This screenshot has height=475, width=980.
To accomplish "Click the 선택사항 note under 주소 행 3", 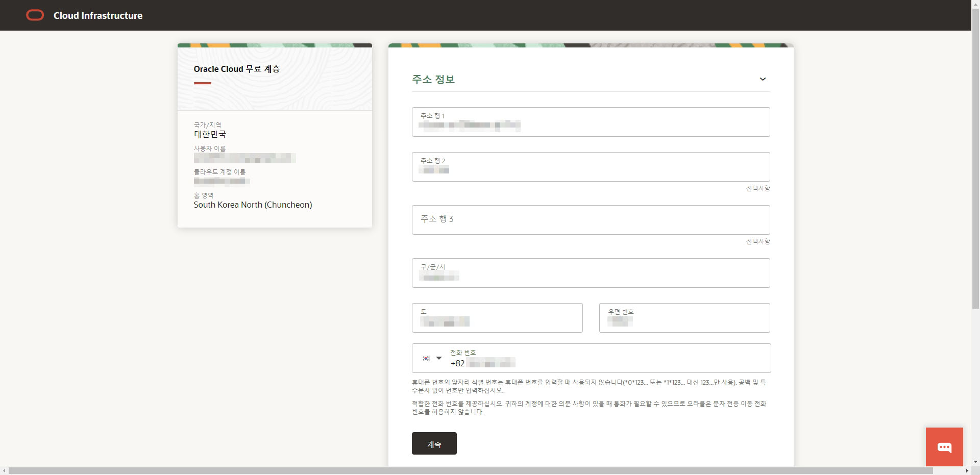I will point(758,241).
